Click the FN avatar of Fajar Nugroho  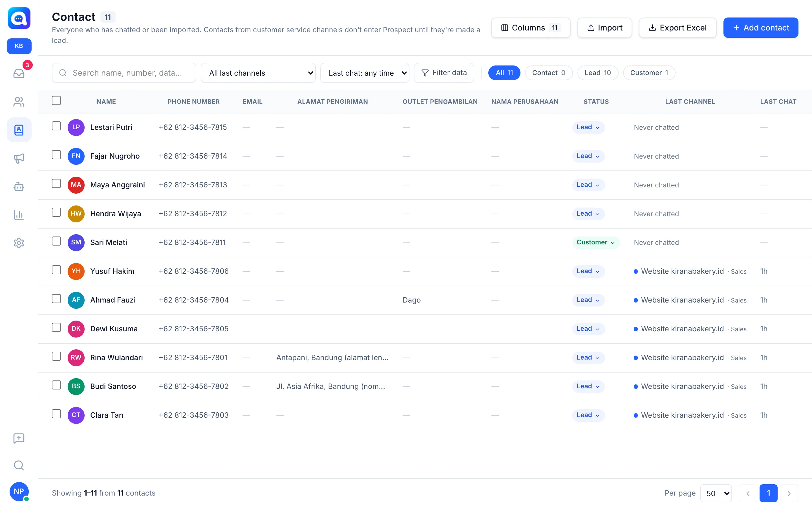point(76,156)
